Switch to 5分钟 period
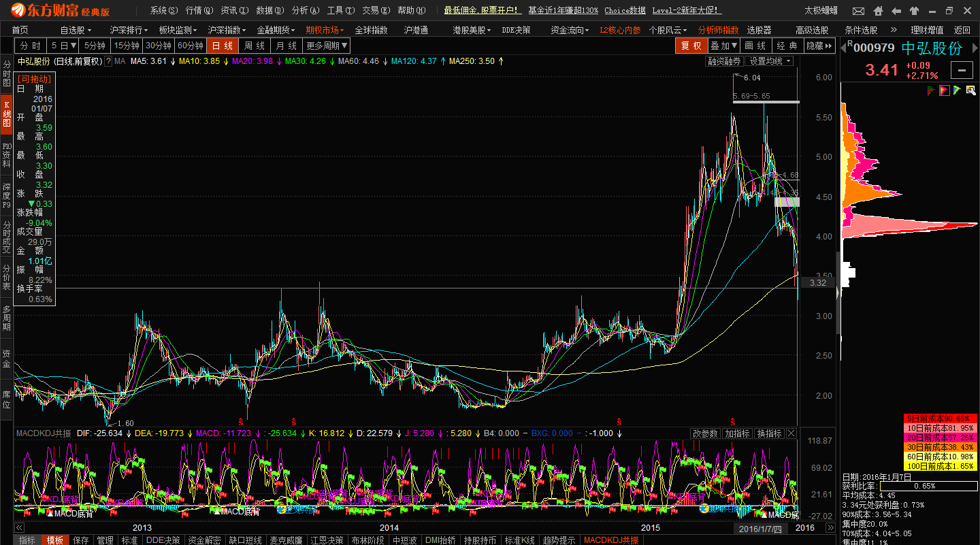Viewport: 980px width, 545px height. [95, 46]
